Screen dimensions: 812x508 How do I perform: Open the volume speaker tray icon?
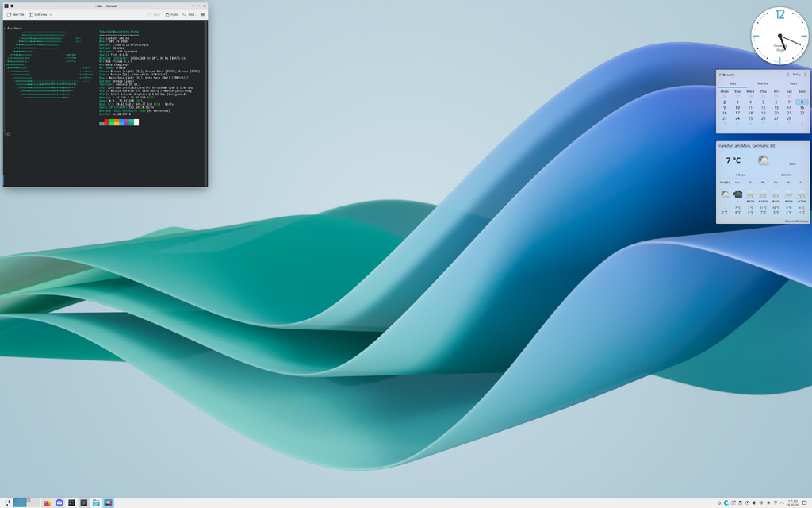tap(754, 502)
